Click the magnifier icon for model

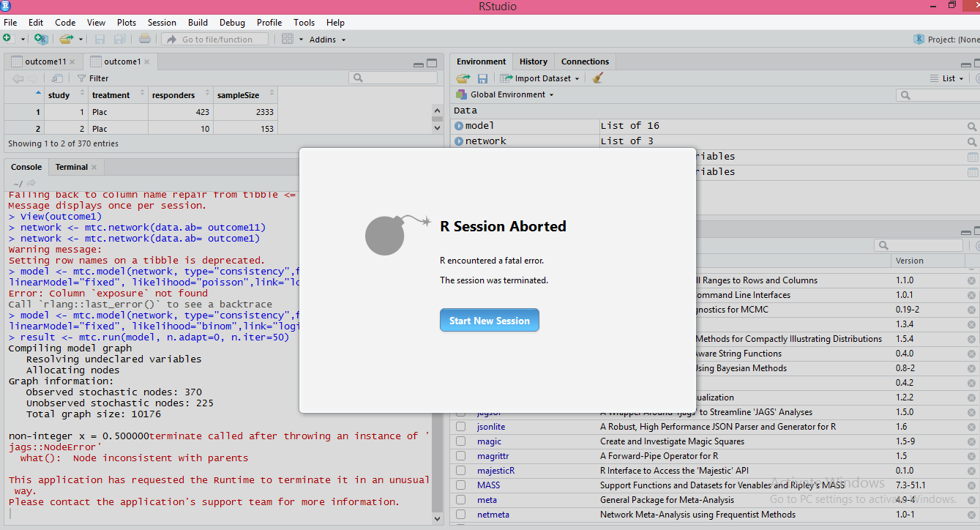[x=972, y=127]
